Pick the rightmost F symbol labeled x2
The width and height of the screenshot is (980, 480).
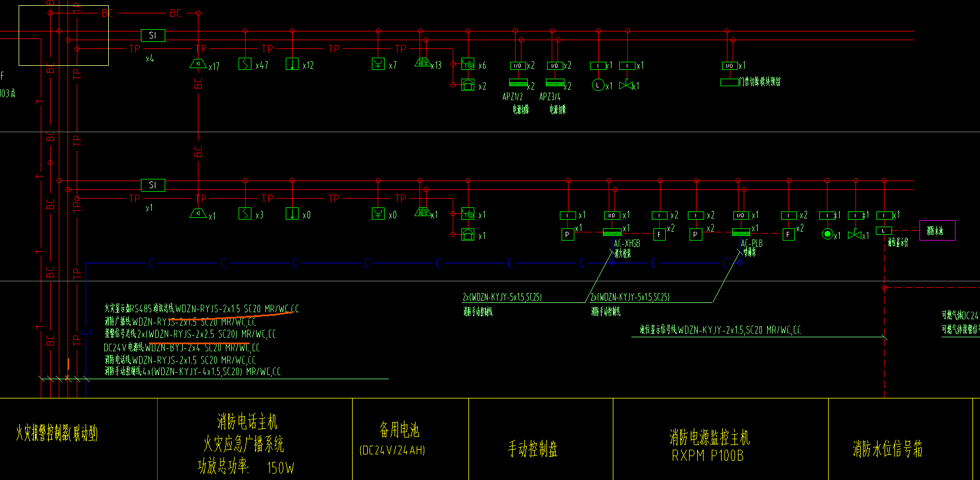coord(789,235)
